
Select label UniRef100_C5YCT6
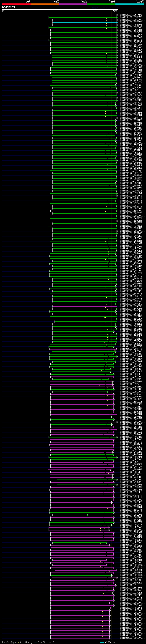[x=131, y=90]
